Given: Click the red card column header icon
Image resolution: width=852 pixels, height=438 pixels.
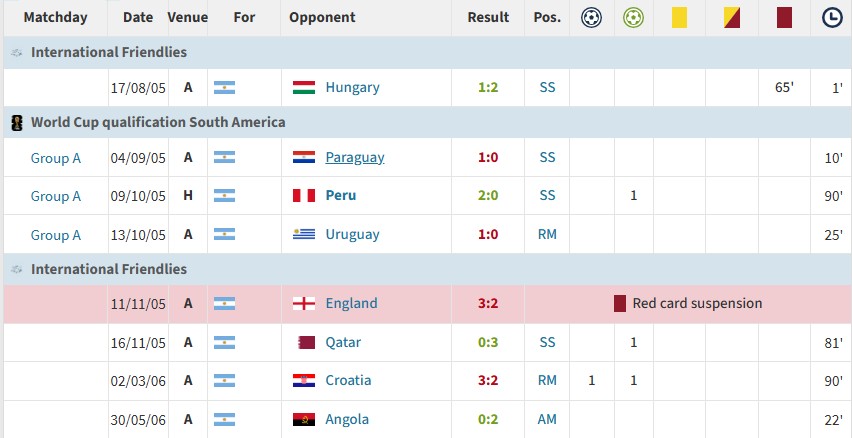Looking at the screenshot, I should [x=784, y=18].
